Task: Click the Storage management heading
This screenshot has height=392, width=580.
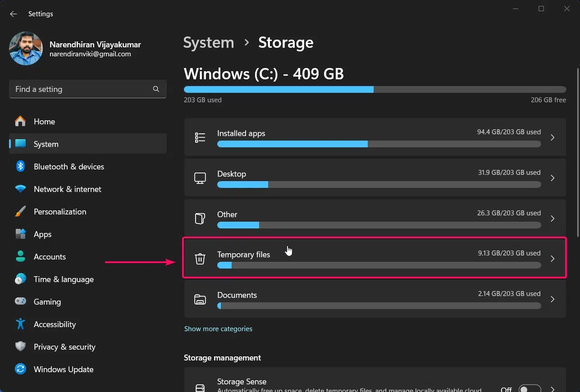Action: pos(222,357)
